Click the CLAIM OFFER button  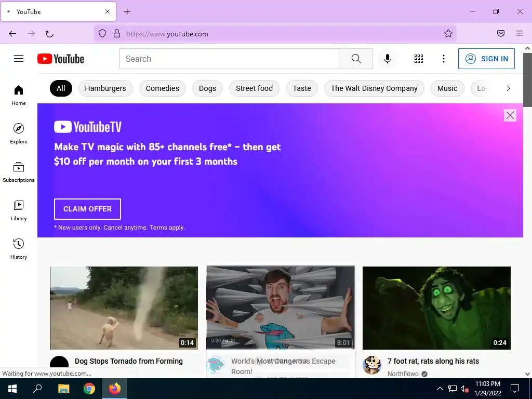coord(87,209)
